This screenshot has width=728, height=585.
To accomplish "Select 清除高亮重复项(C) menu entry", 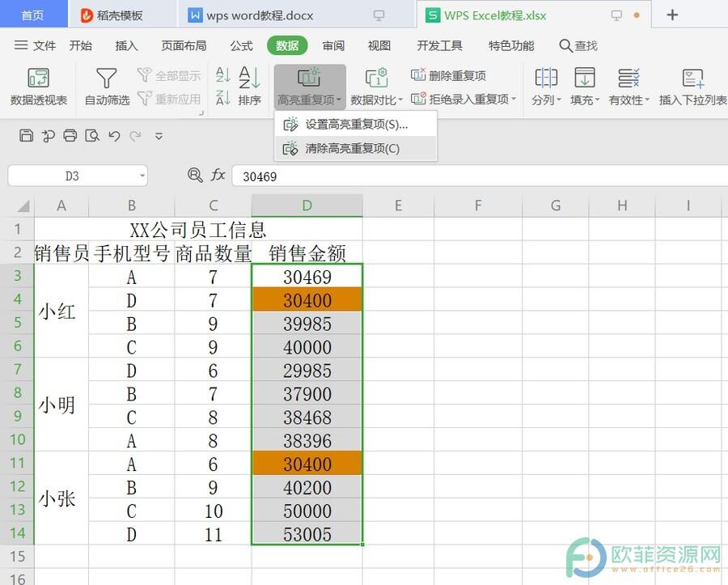I will point(356,149).
